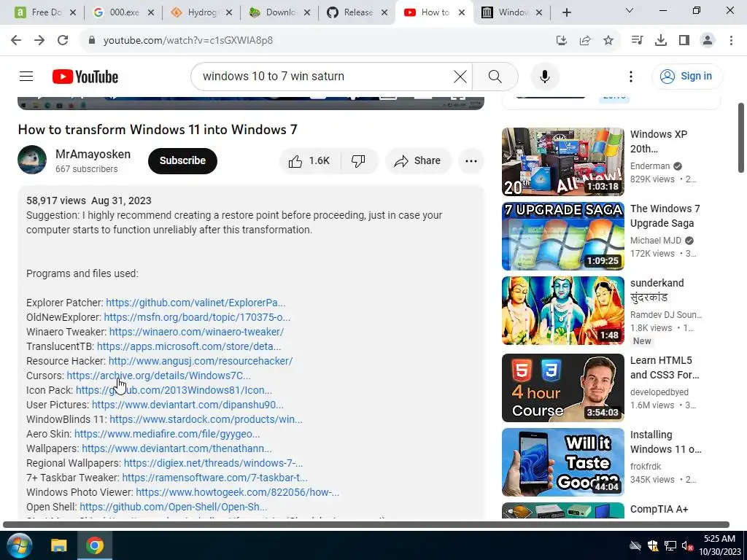
Task: Open the MrAmayosken channel name
Action: click(93, 155)
